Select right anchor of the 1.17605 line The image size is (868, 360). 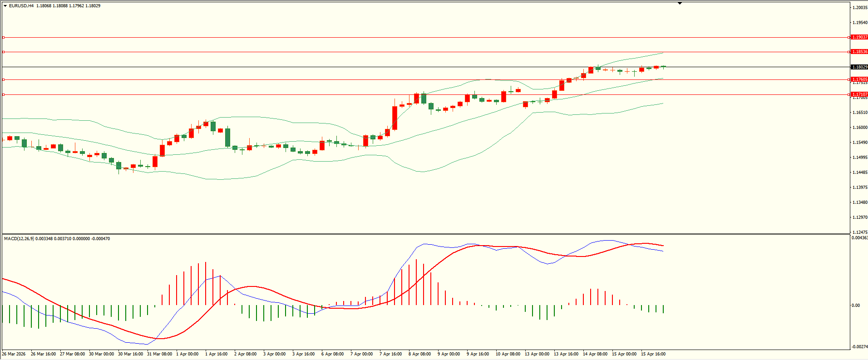(x=849, y=79)
